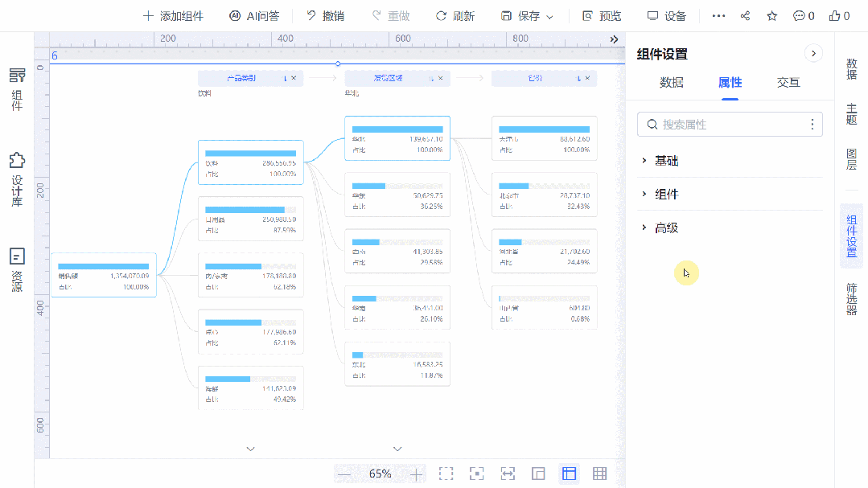The height and width of the screenshot is (488, 868).
Task: Toggle the highlighted blue layout icon
Action: (x=569, y=474)
